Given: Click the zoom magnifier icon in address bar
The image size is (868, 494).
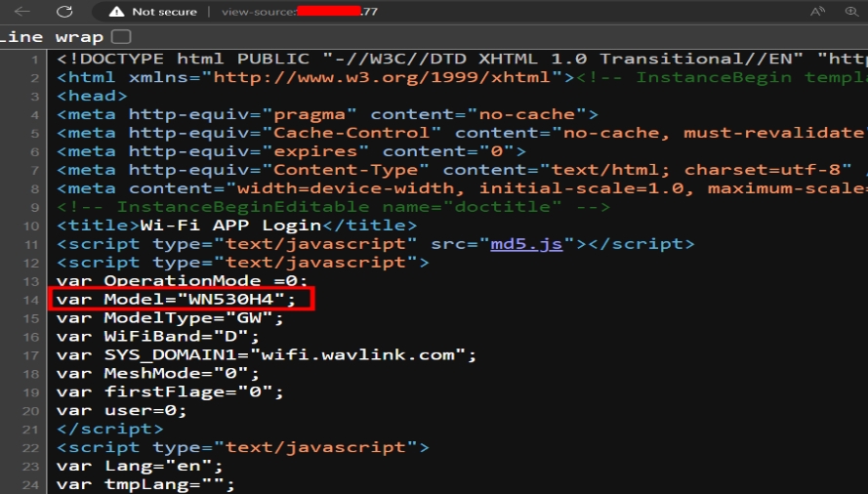Looking at the screenshot, I should click(850, 12).
